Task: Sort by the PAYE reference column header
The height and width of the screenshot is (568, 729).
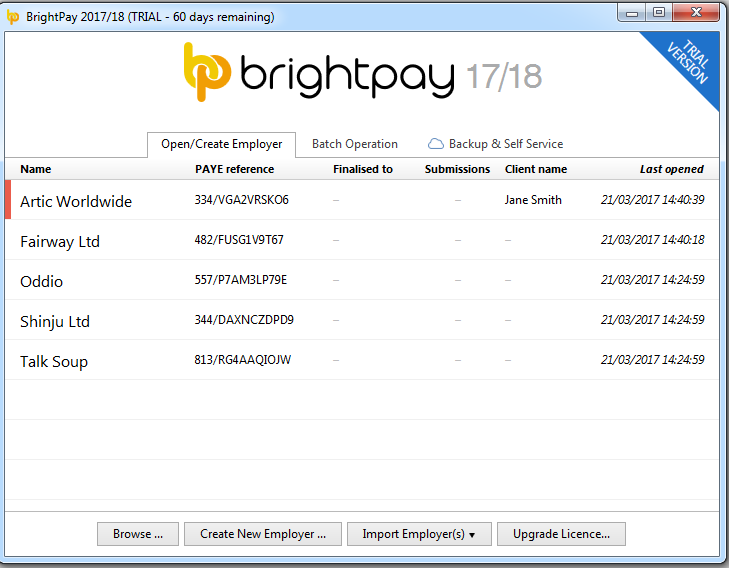Action: coord(234,169)
